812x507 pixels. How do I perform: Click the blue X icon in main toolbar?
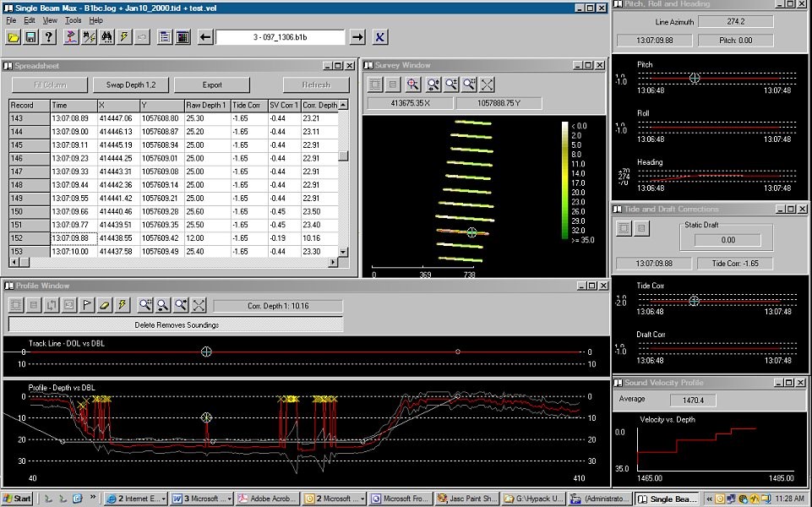pos(379,37)
